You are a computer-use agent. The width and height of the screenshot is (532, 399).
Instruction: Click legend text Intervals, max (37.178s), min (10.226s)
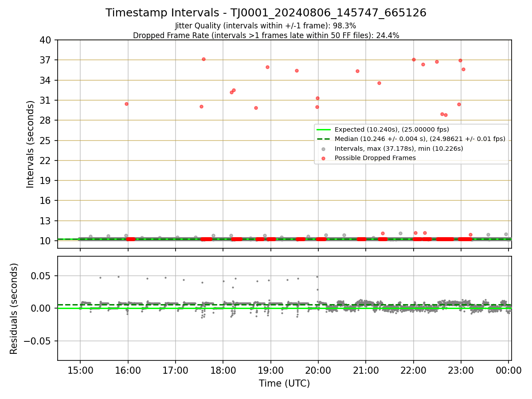399,149
